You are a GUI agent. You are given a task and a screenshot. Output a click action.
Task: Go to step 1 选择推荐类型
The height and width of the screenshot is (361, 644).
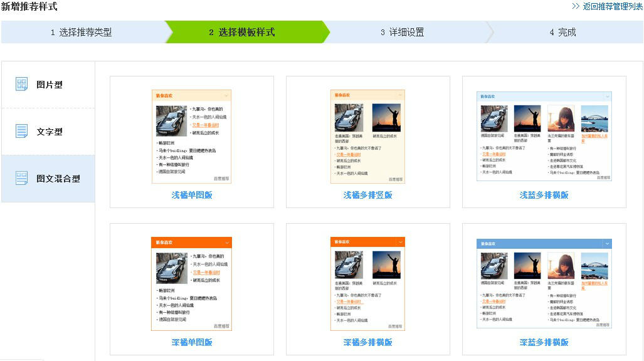click(x=84, y=32)
